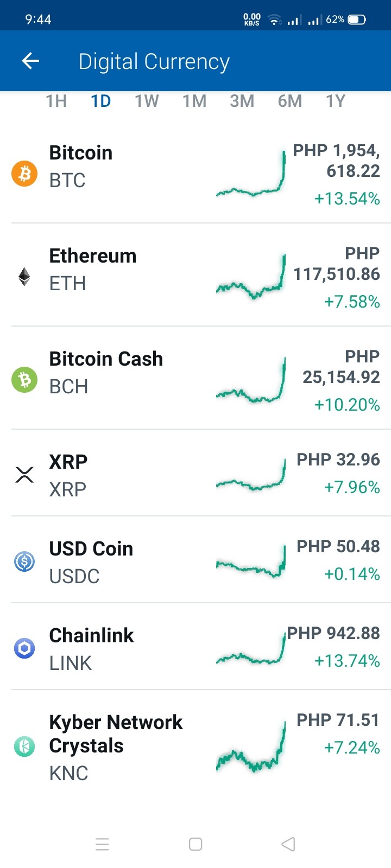Tap the XRP logo icon

tap(24, 475)
